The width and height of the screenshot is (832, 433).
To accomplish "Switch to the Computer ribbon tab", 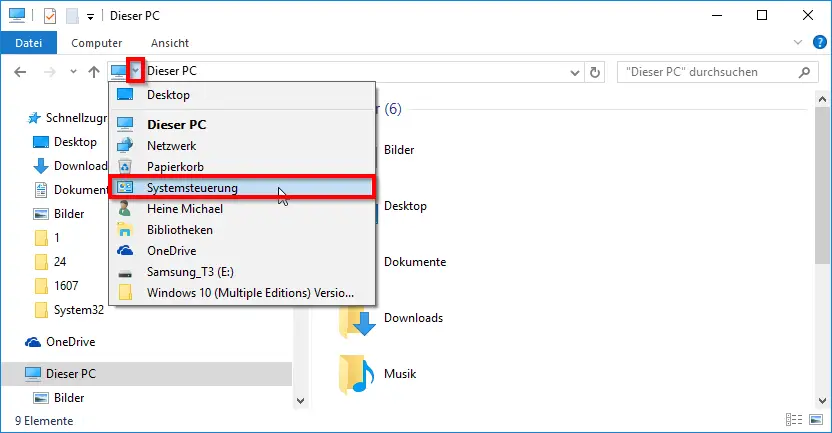I will [97, 43].
